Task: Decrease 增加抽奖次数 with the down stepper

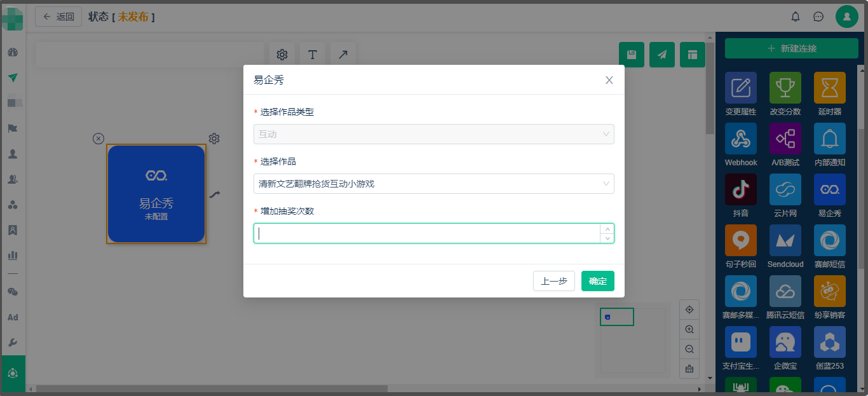Action: tap(607, 238)
